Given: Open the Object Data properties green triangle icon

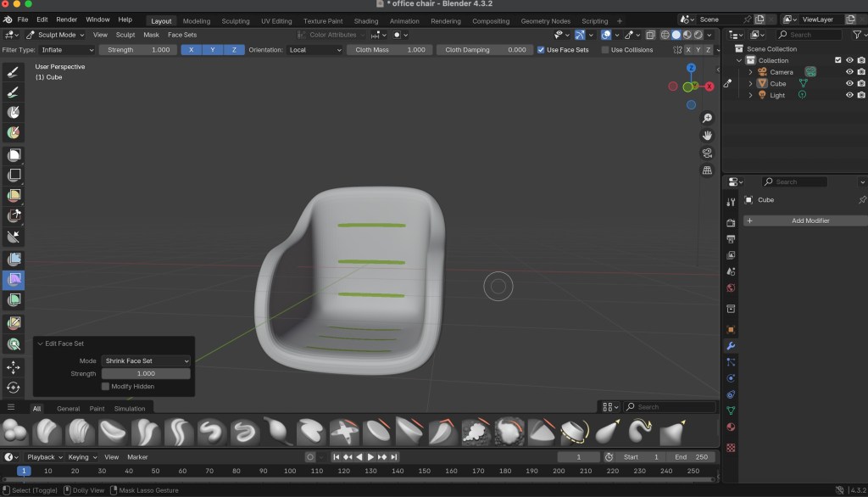Looking at the screenshot, I should (731, 410).
